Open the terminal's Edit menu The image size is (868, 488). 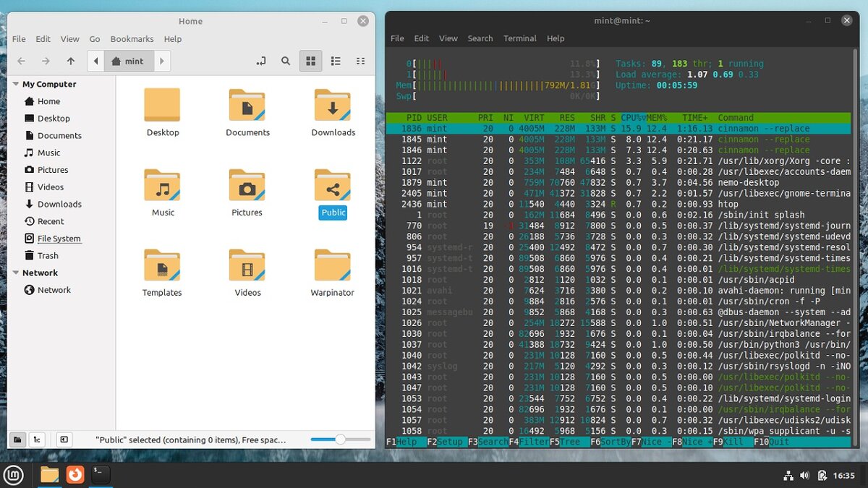(x=422, y=38)
